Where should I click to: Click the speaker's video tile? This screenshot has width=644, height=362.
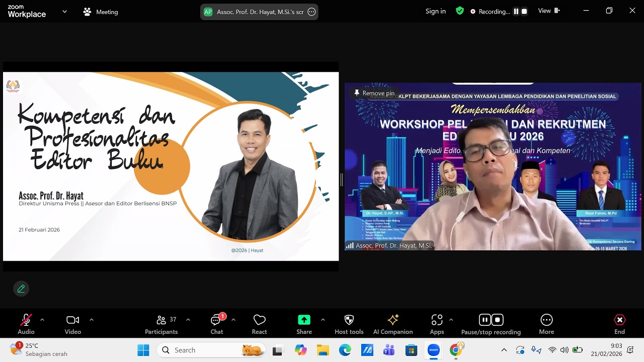pos(493,166)
